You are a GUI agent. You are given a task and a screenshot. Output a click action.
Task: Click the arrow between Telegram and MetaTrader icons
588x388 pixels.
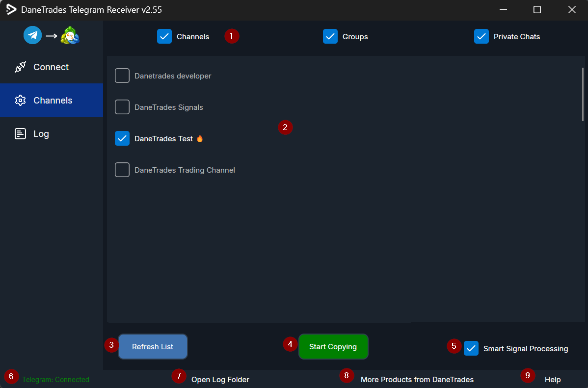pos(52,36)
